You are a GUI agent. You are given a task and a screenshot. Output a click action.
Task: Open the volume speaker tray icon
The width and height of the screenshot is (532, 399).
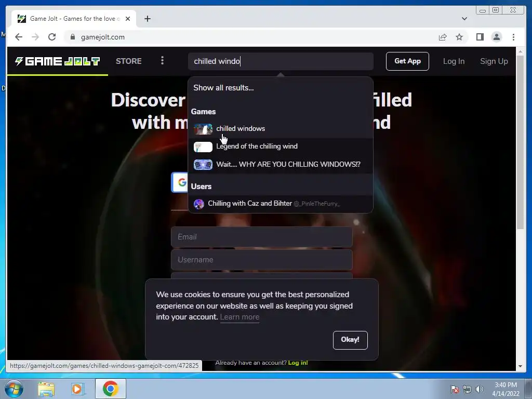click(x=479, y=389)
